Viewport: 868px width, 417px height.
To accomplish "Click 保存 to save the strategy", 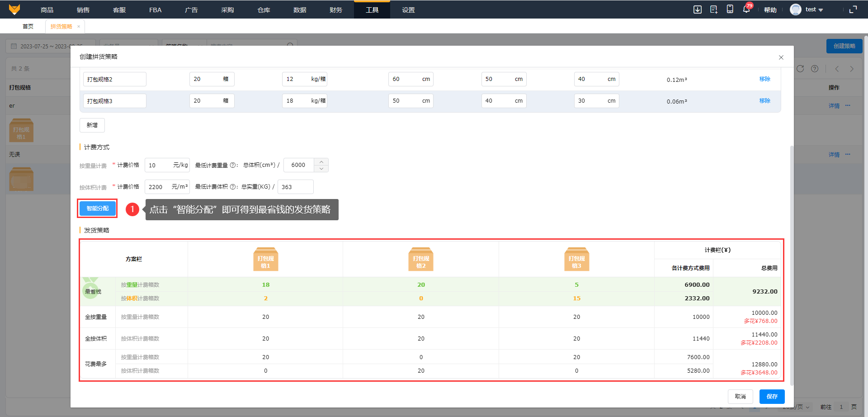I will point(772,397).
